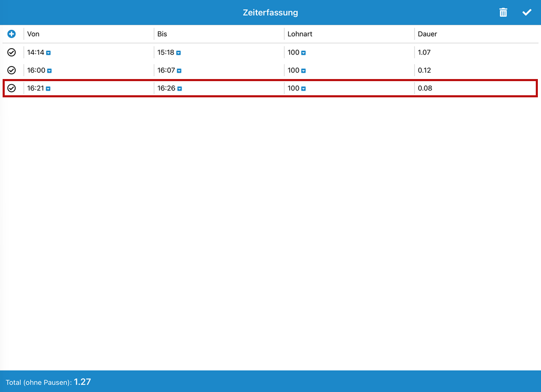Click the Total (ohne Pausen) label
This screenshot has height=392, width=541.
coord(39,383)
